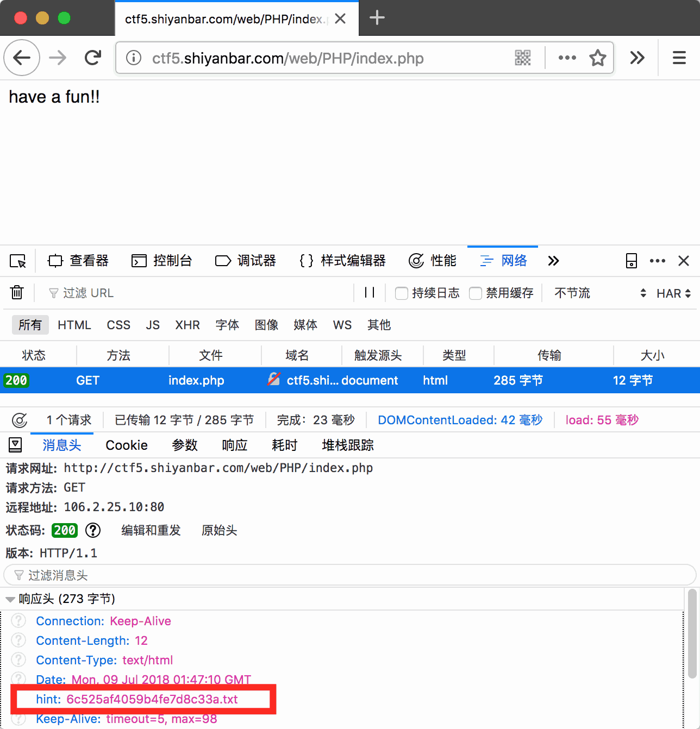Screen dimensions: 700x729
Task: Open the HAR dropdown menu
Action: [x=673, y=293]
